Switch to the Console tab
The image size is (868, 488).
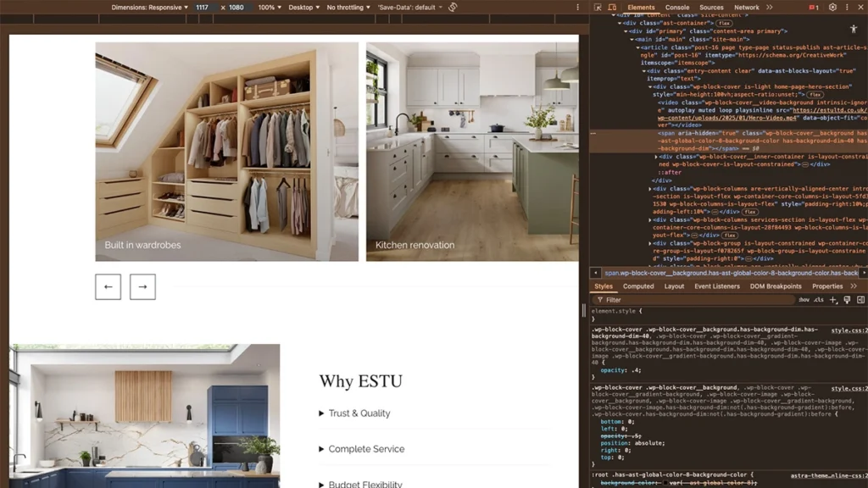(x=677, y=8)
